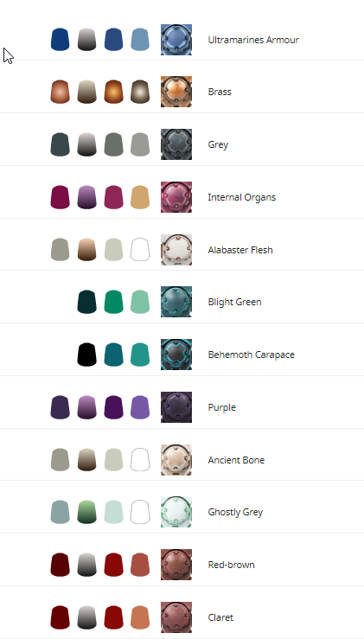This screenshot has height=639, width=364.
Task: Click the dark slate first pot in Grey row
Action: (60, 144)
